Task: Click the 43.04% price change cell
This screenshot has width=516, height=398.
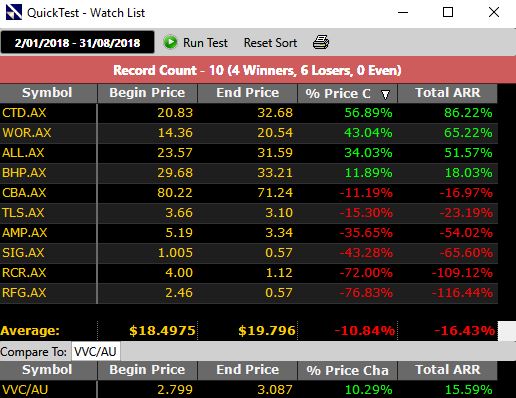Action: click(368, 133)
